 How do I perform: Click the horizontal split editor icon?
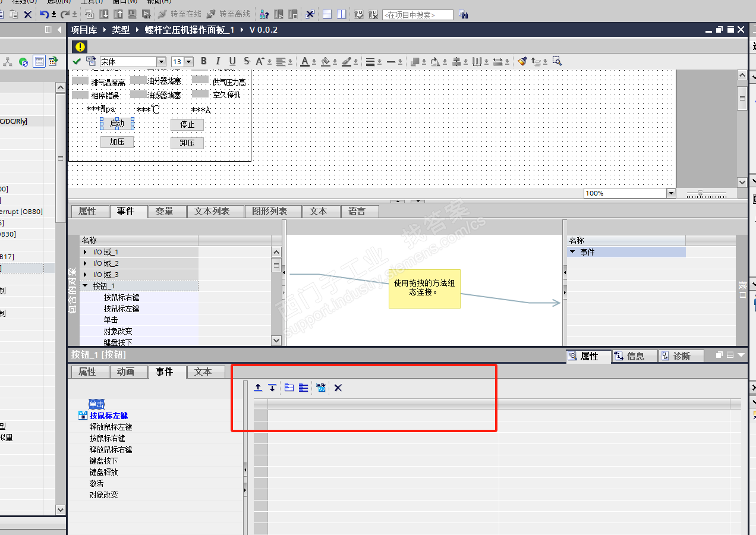coord(327,14)
